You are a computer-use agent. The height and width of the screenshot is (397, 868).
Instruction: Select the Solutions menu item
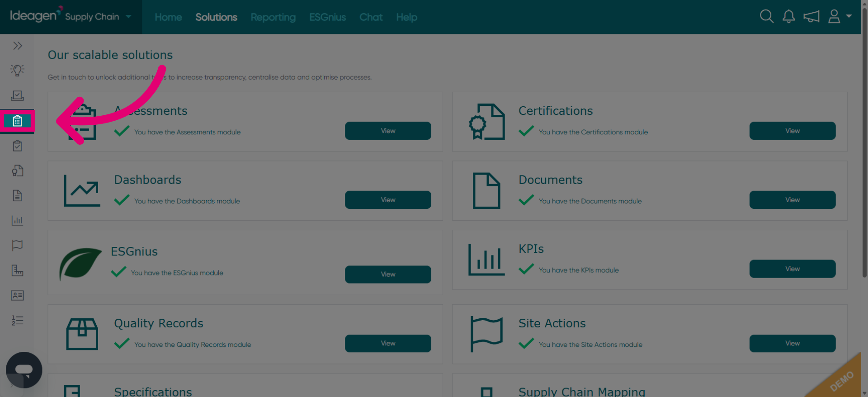216,17
